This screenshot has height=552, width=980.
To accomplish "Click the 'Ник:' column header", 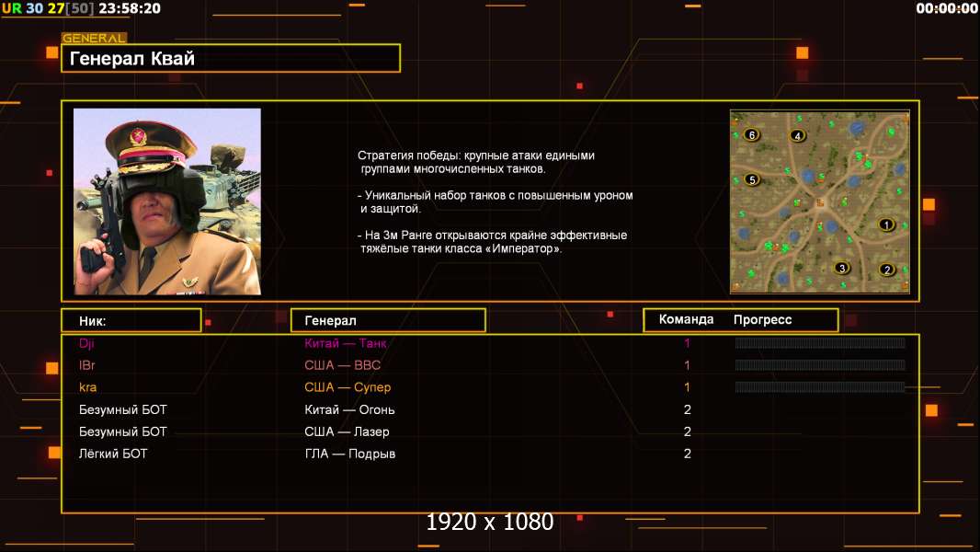I will pos(131,321).
